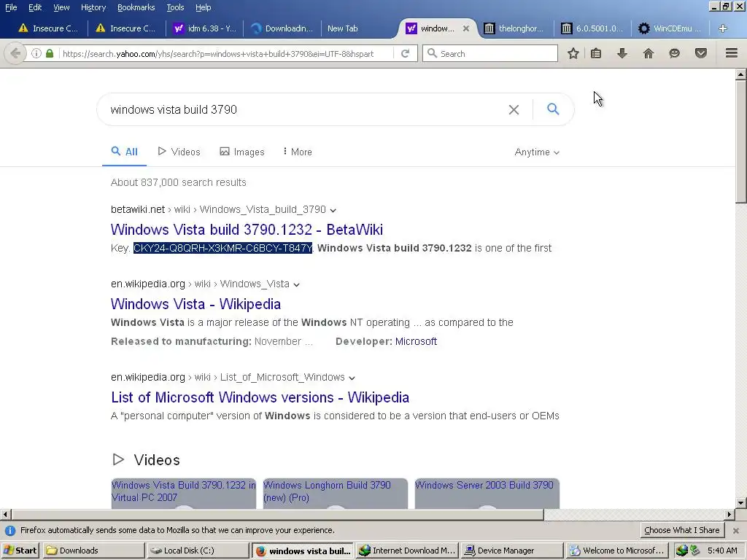Open the History menu

click(x=93, y=7)
